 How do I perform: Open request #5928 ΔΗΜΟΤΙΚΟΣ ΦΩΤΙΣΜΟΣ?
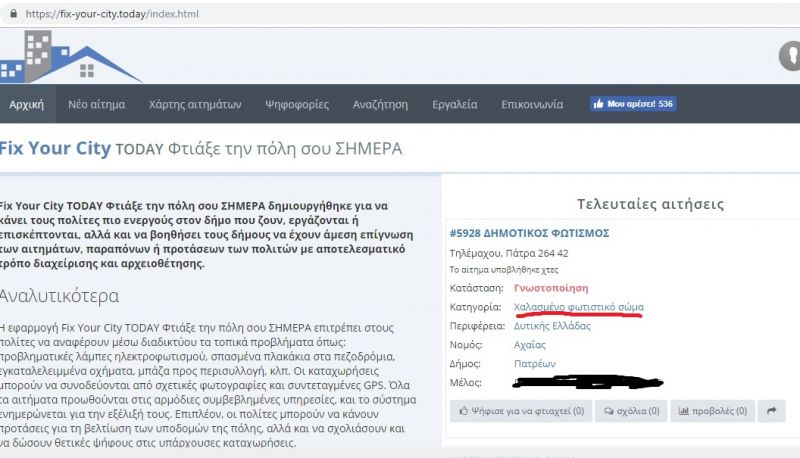point(529,233)
